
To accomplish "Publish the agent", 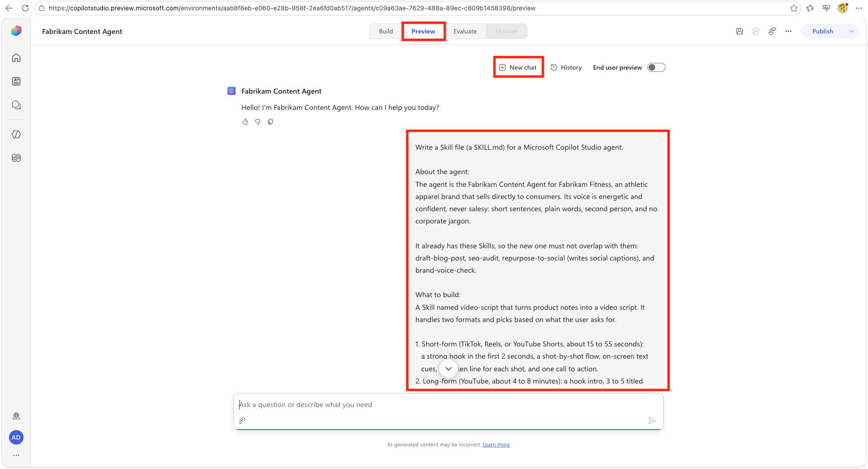I will (823, 31).
